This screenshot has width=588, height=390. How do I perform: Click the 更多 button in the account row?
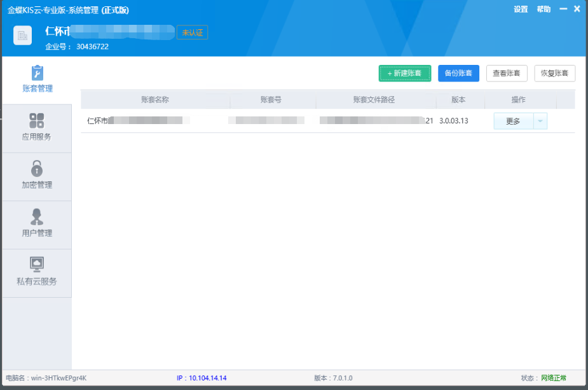coord(513,121)
